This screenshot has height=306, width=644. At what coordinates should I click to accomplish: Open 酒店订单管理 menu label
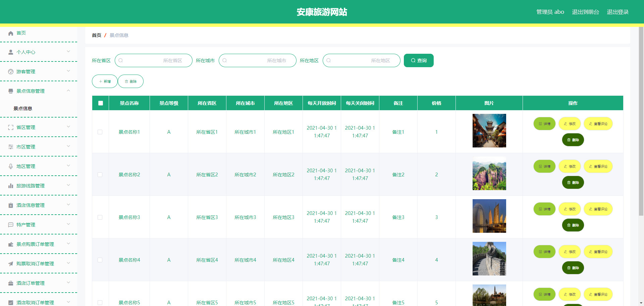(31, 283)
